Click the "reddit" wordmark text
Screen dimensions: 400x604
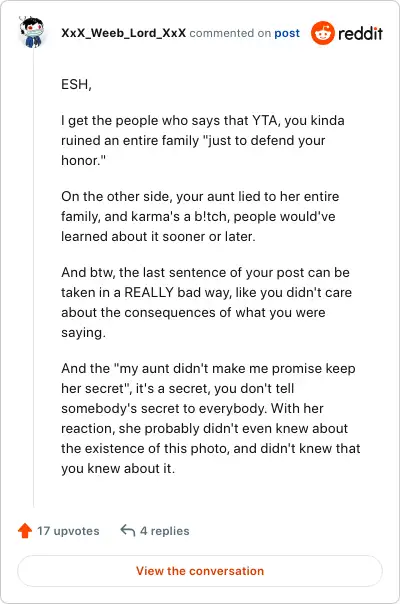point(360,34)
